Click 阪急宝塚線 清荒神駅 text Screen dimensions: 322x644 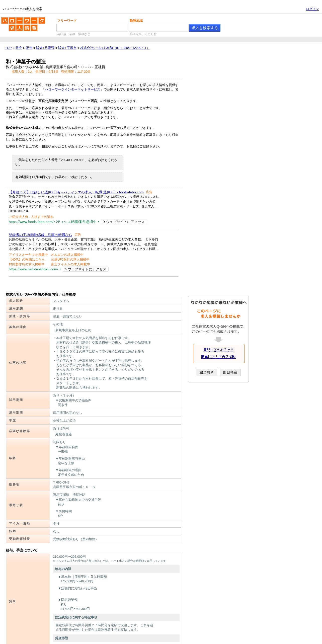[x=69, y=495]
